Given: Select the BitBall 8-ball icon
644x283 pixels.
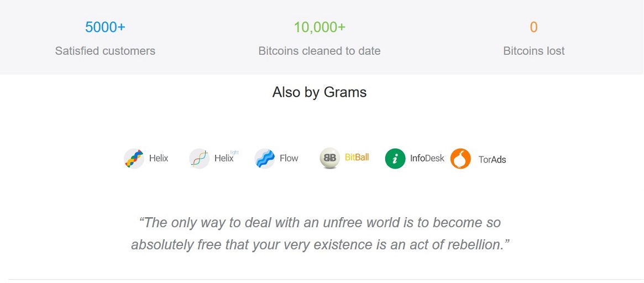Looking at the screenshot, I should point(329,159).
